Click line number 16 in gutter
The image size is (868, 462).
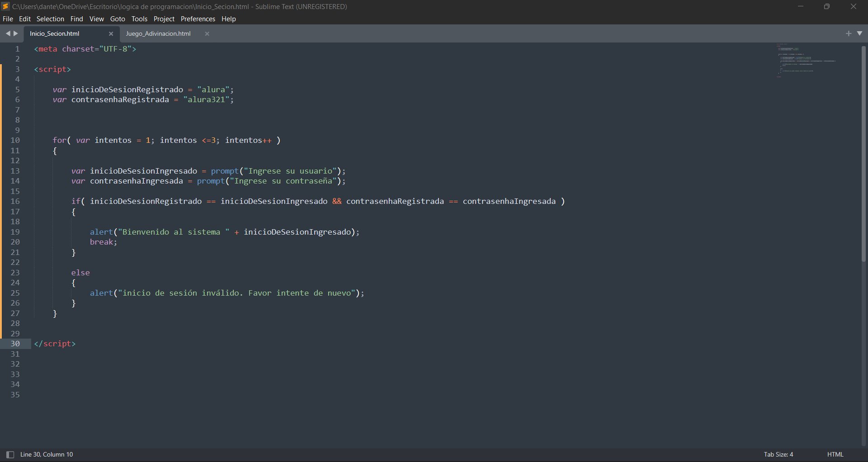(15, 202)
